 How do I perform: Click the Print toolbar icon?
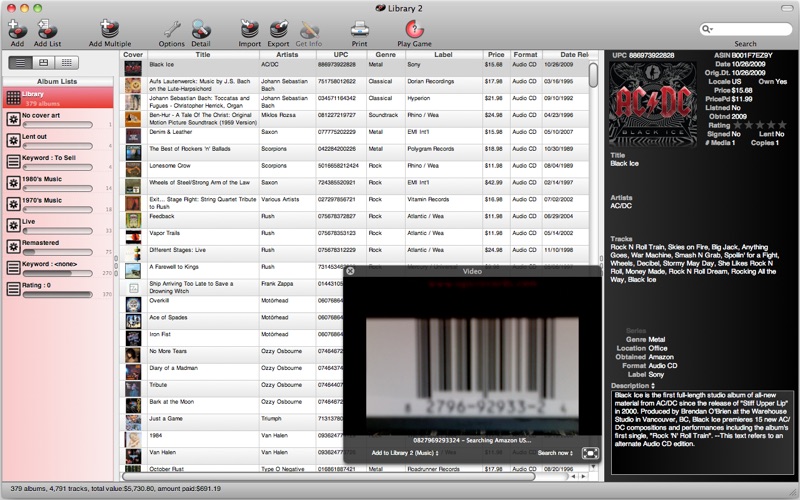[360, 30]
